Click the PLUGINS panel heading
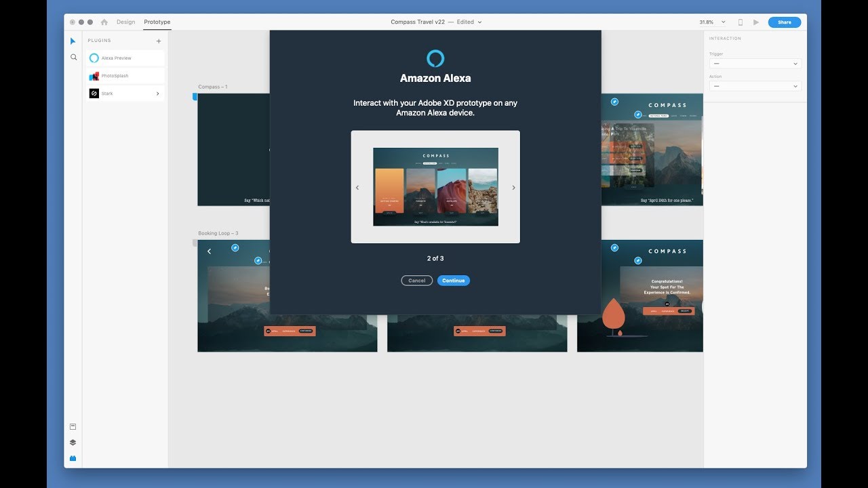This screenshot has width=868, height=488. pos(99,41)
